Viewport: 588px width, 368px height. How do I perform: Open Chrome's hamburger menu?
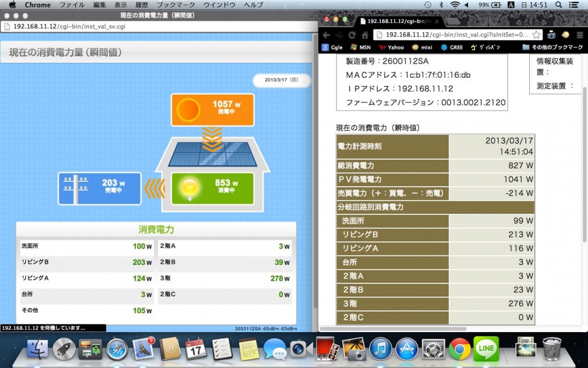pos(580,35)
